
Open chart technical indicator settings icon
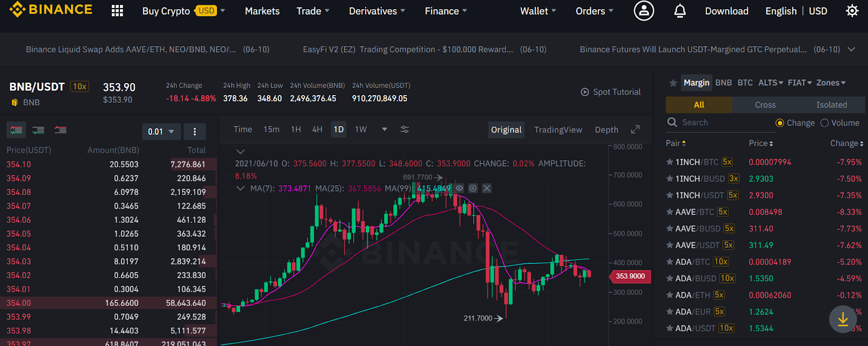(405, 129)
